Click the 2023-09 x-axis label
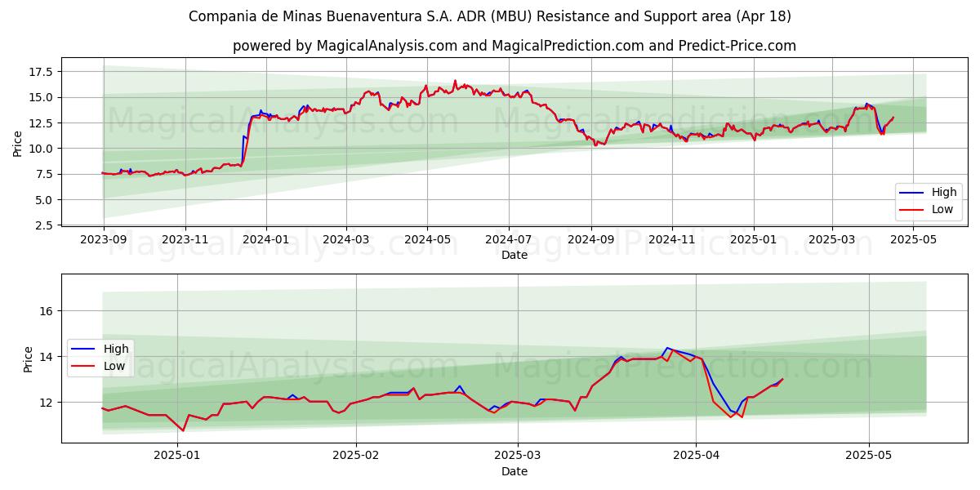 tap(104, 240)
